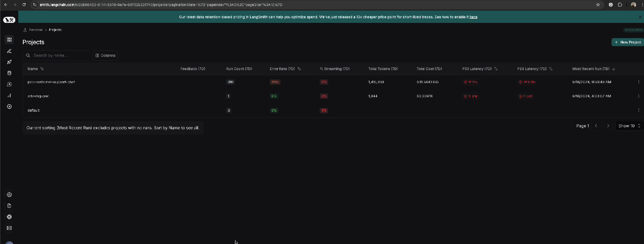Click poc-customer-support-chat P99 latency badge
644x244 pixels.
tap(527, 82)
